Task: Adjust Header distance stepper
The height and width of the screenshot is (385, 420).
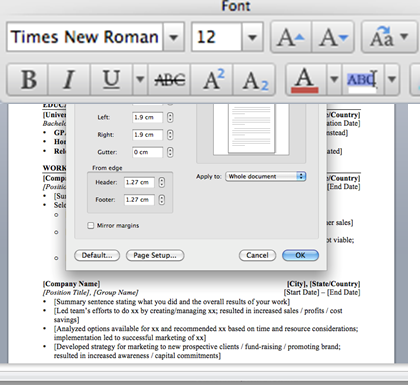Action: 162,182
